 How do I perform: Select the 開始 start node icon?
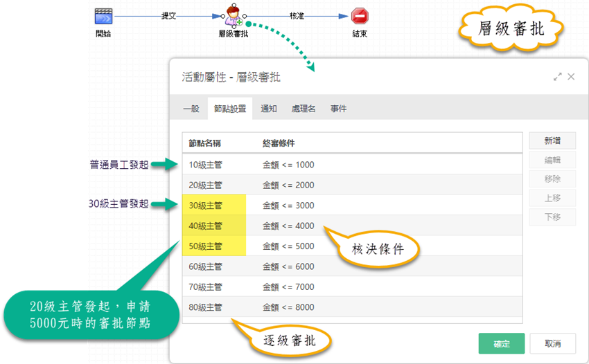[x=103, y=16]
